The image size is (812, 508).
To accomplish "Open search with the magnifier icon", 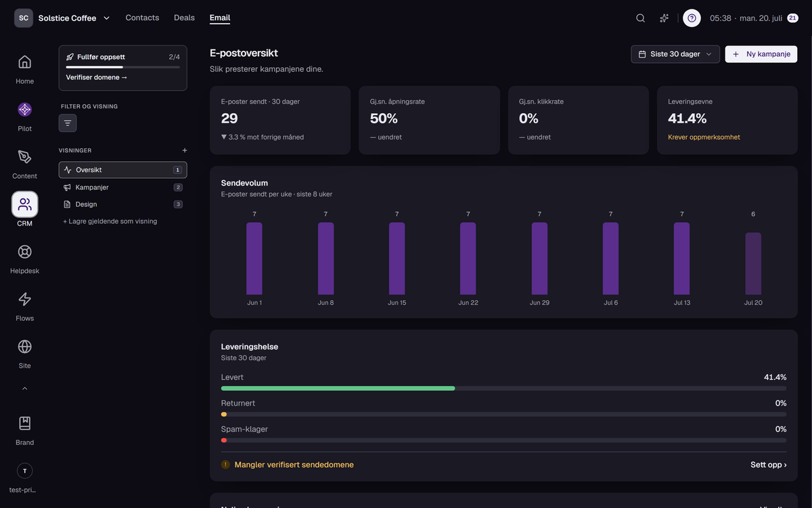I will (x=640, y=18).
